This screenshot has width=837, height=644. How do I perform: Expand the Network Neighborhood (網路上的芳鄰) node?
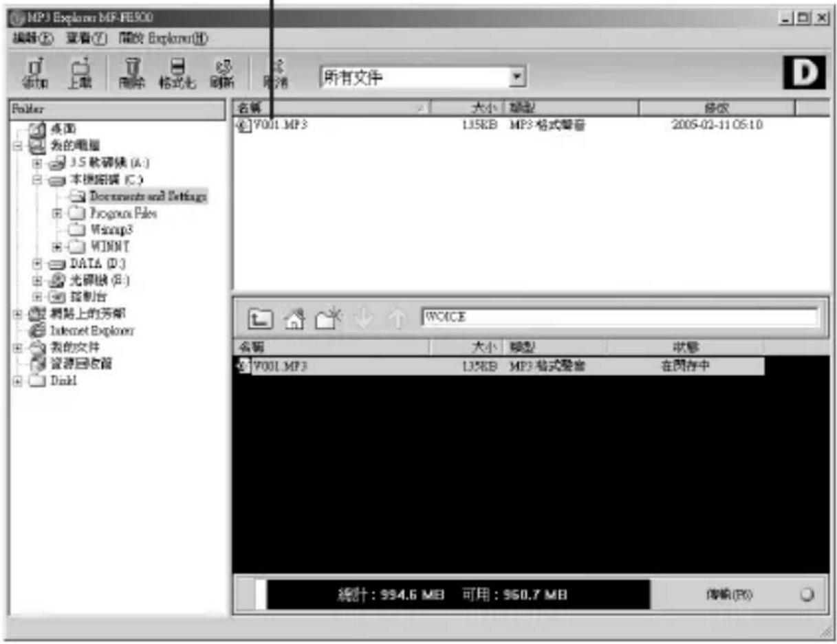(18, 314)
